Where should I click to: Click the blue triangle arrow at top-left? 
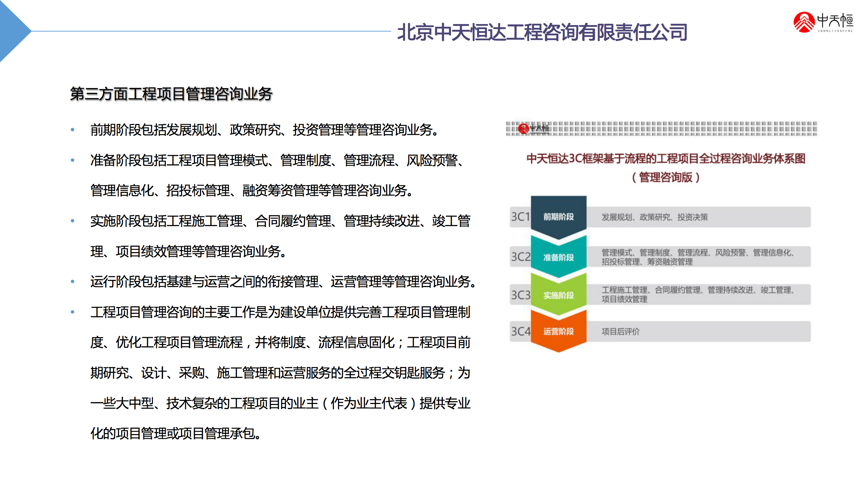tap(16, 31)
